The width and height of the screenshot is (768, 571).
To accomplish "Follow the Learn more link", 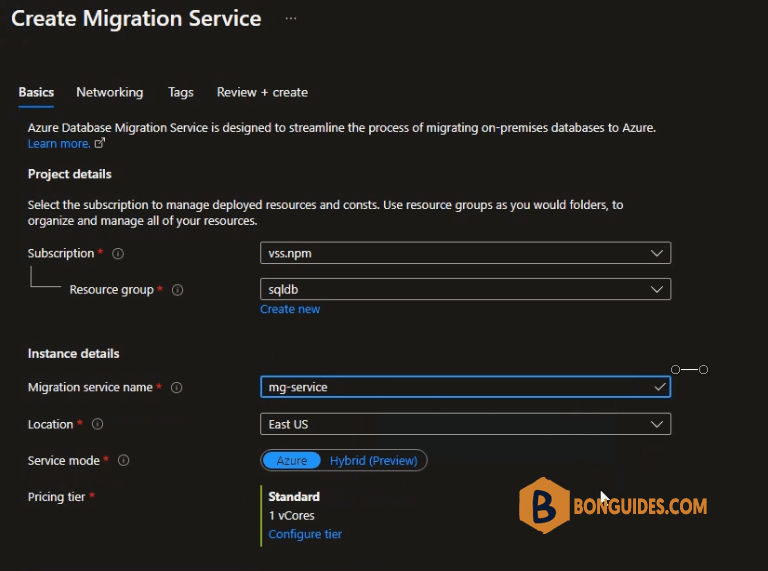I will click(59, 143).
